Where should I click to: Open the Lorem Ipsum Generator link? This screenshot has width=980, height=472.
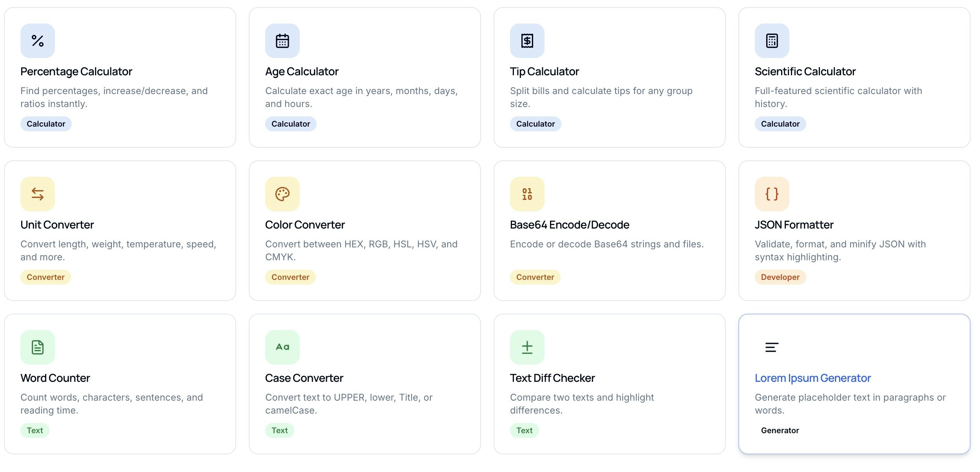click(812, 378)
